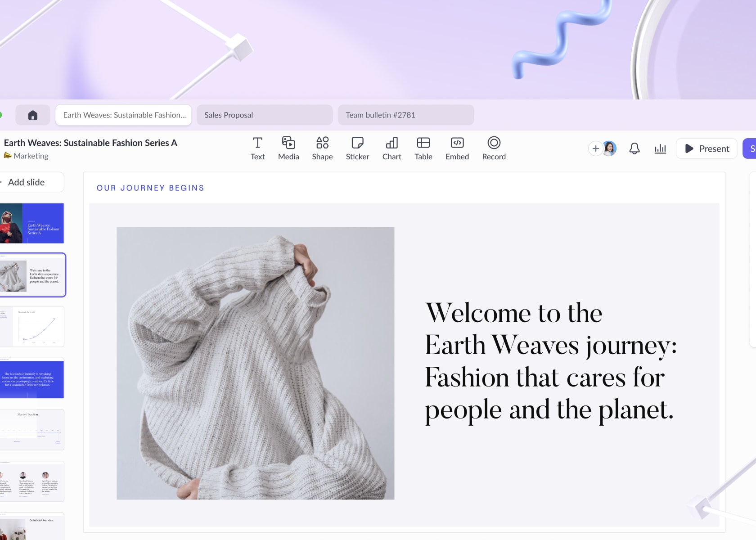The image size is (756, 540).
Task: Open notifications bell
Action: click(634, 148)
